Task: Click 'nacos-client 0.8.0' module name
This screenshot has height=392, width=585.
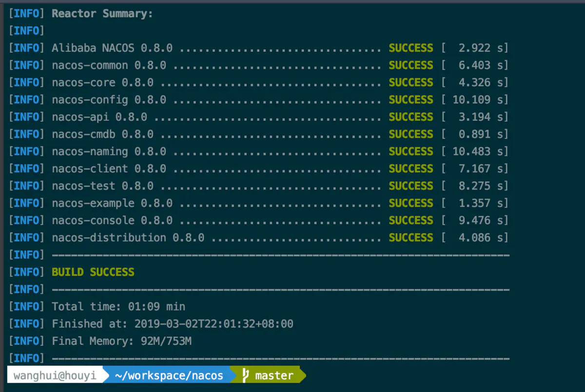Action: 109,169
